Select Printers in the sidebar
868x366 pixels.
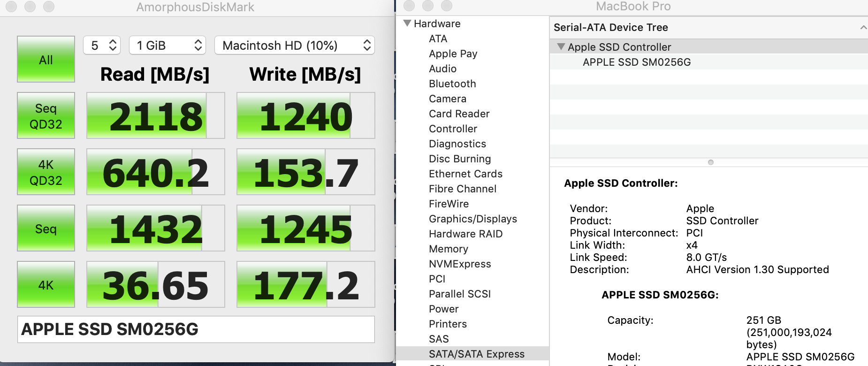448,324
